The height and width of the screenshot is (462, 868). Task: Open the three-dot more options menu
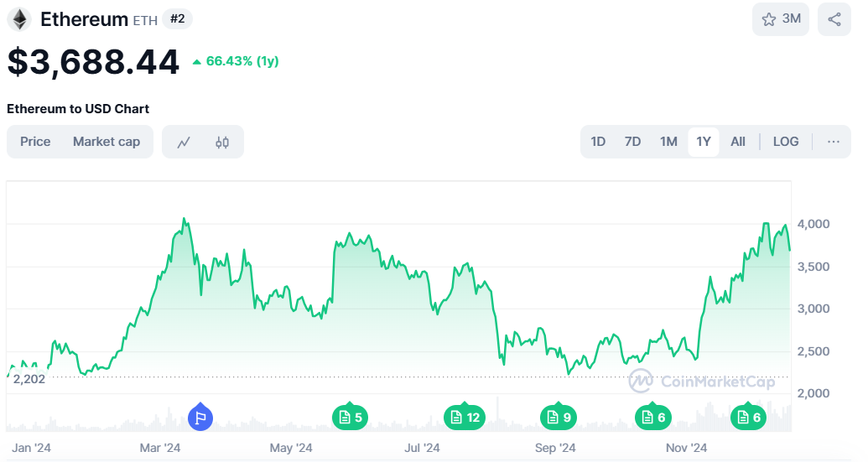834,142
